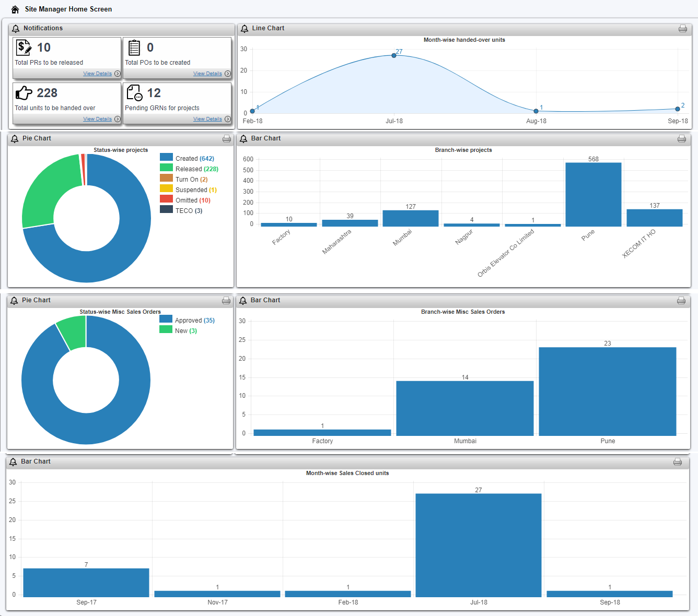
Task: Toggle the Released legend entry
Action: coord(188,169)
